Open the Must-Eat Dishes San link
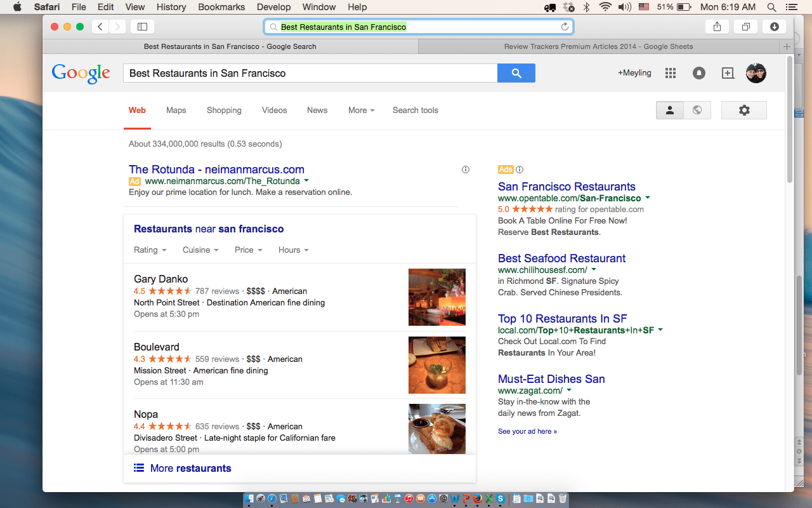Image resolution: width=812 pixels, height=508 pixels. (x=551, y=379)
